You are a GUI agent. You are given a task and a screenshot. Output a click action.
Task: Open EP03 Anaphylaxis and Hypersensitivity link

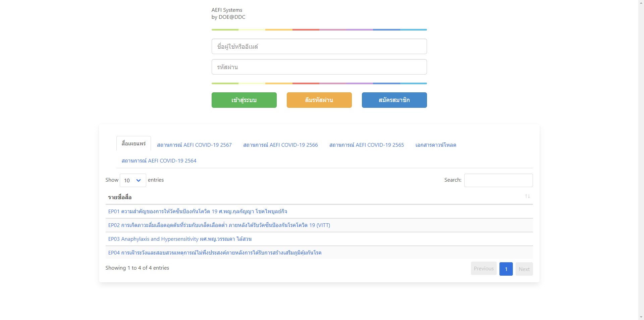click(180, 239)
